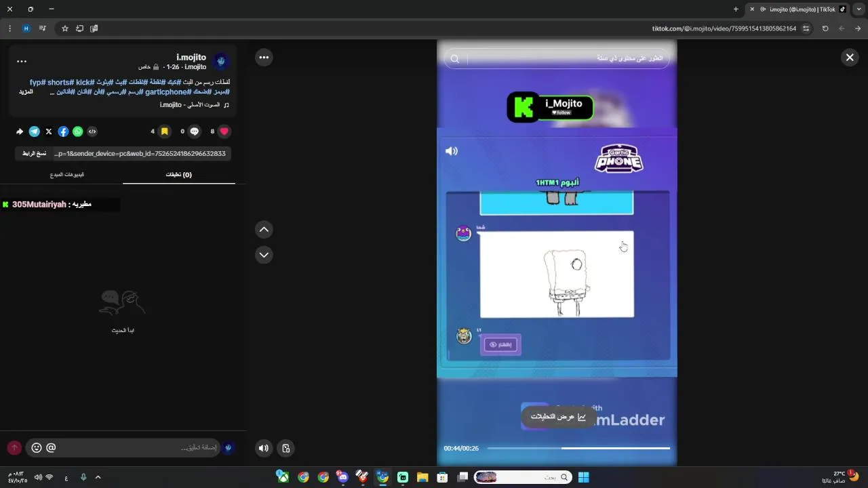868x488 pixels.
Task: Go to the previous video
Action: (264, 230)
